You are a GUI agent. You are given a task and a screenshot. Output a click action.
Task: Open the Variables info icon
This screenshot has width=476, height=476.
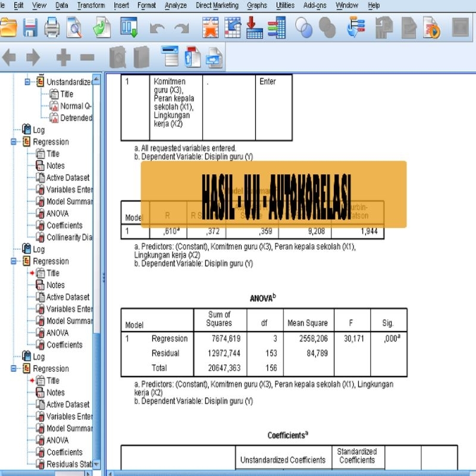tap(277, 27)
